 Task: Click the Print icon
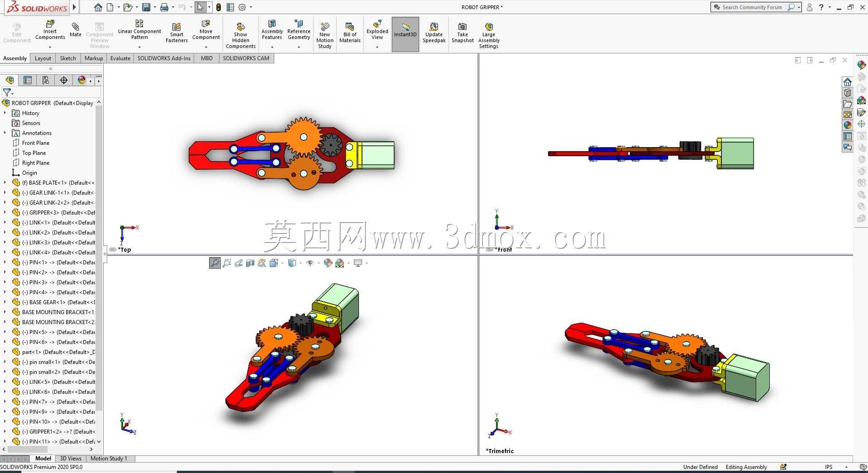click(164, 7)
